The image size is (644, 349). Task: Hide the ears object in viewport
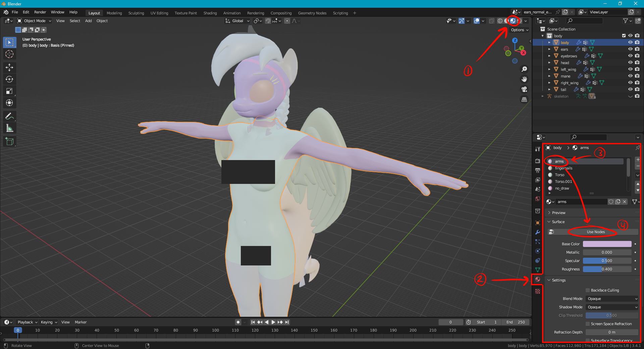tap(630, 49)
